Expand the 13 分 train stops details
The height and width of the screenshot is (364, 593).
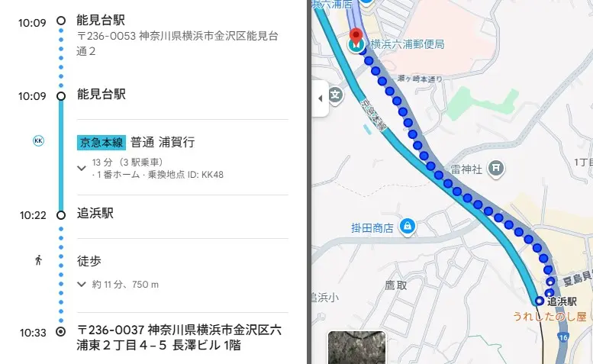(x=82, y=168)
